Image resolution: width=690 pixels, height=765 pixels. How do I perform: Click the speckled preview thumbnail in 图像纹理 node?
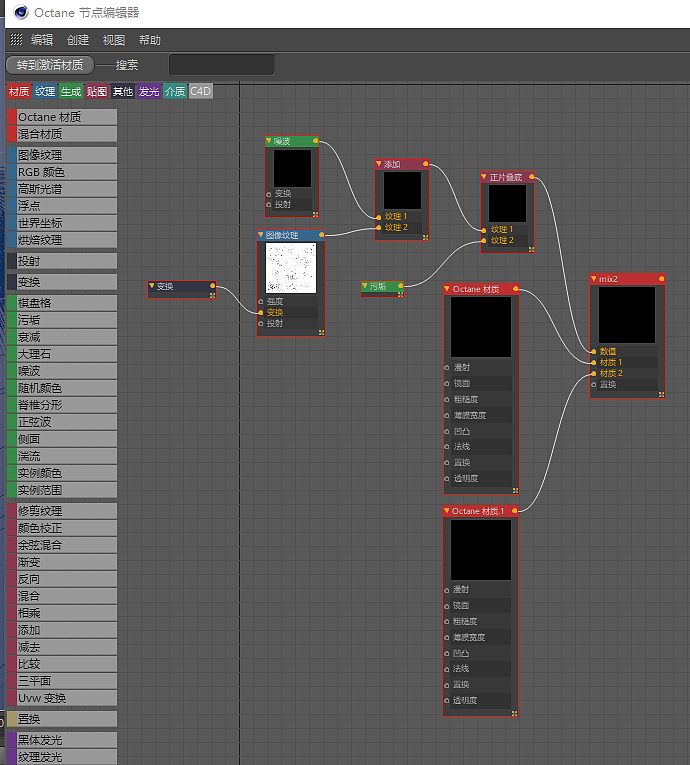pos(291,268)
